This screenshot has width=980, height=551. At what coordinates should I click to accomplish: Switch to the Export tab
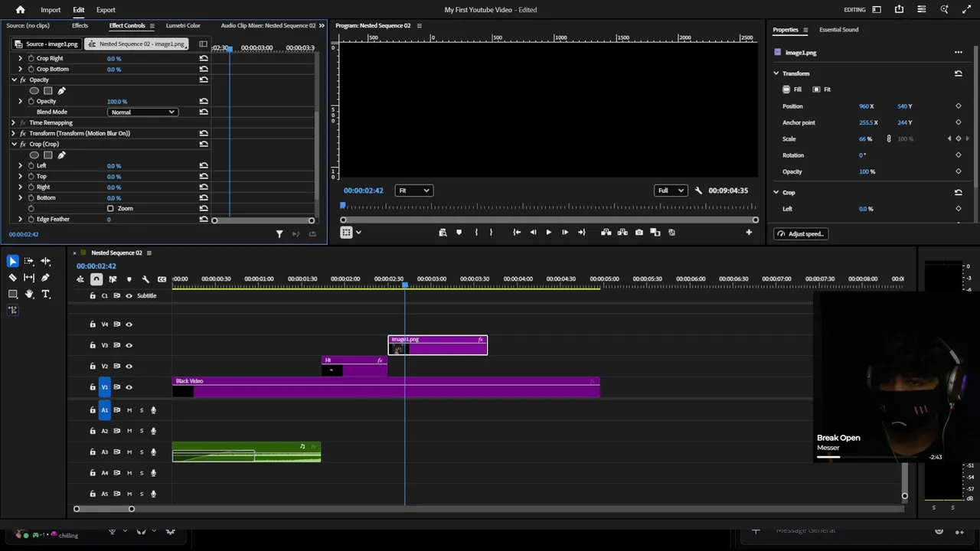pyautogui.click(x=106, y=10)
